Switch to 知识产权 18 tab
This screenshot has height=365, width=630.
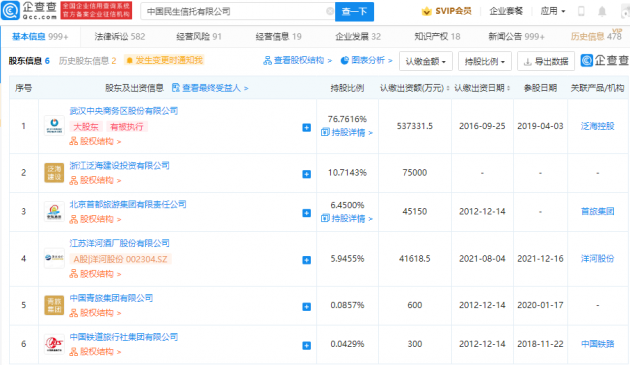point(437,37)
